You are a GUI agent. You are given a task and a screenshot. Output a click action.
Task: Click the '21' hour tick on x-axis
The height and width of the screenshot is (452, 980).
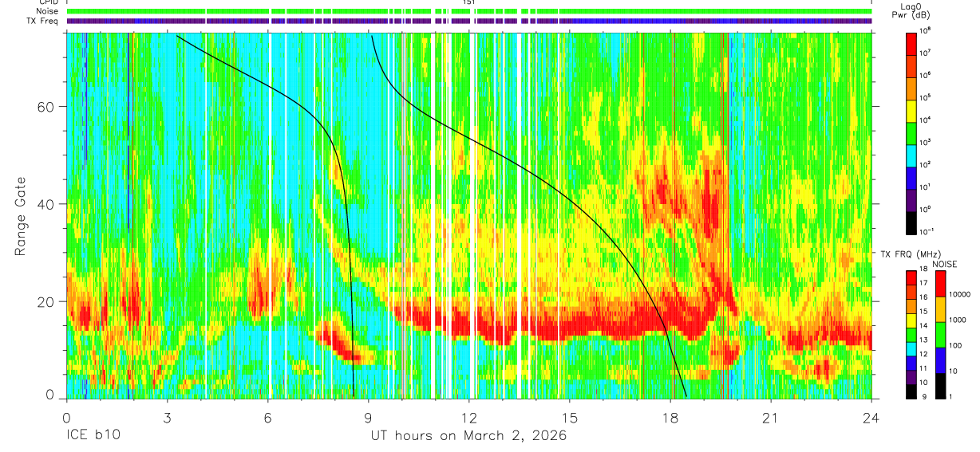click(771, 417)
